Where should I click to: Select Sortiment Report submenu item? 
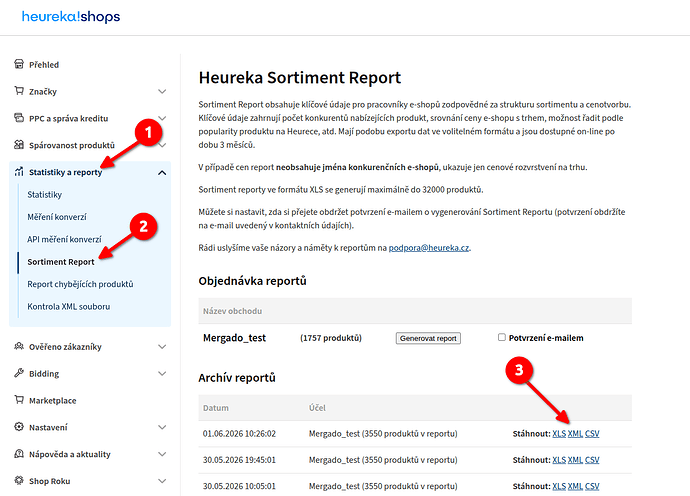pyautogui.click(x=61, y=262)
